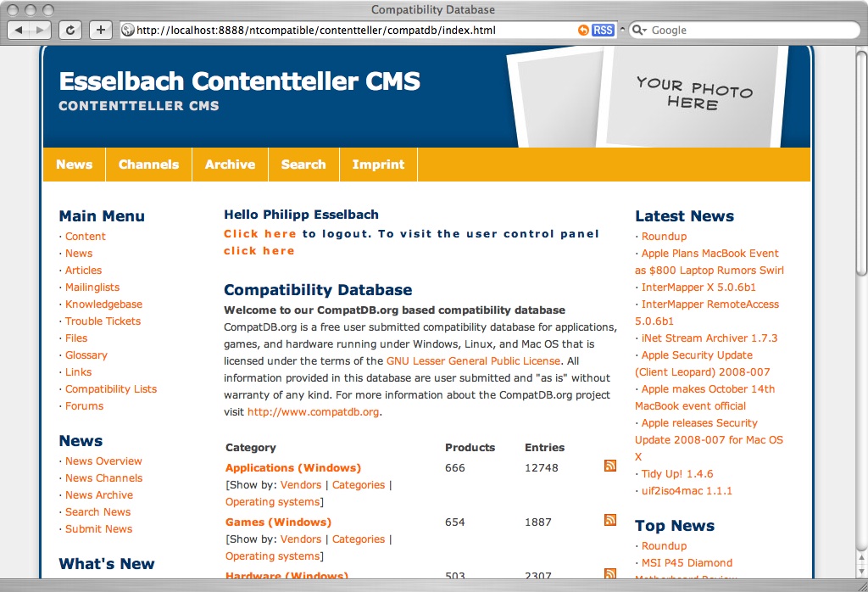This screenshot has height=592, width=868.
Task: Open GNU Lesser General Public License link
Action: coord(473,361)
